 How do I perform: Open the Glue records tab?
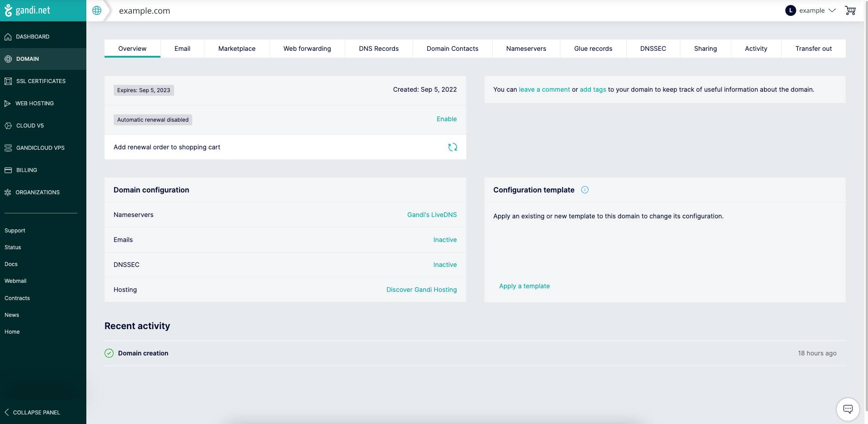point(593,49)
